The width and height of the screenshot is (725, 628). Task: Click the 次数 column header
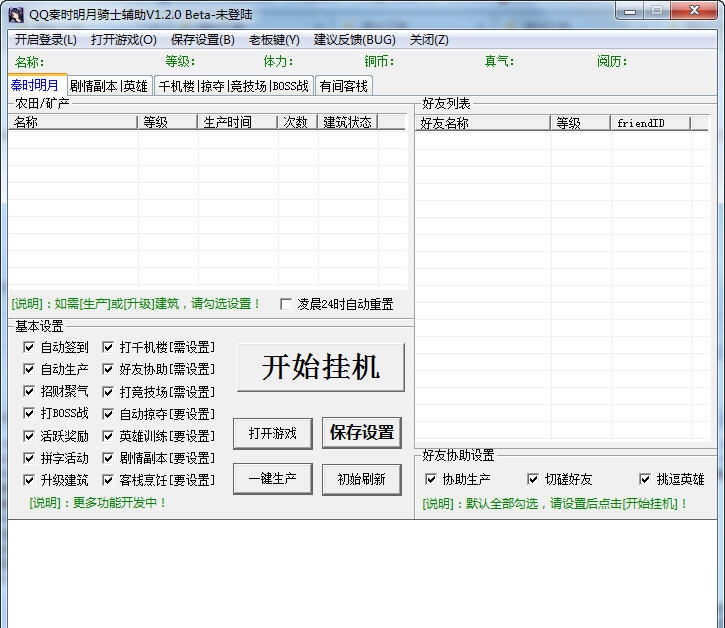click(x=298, y=122)
